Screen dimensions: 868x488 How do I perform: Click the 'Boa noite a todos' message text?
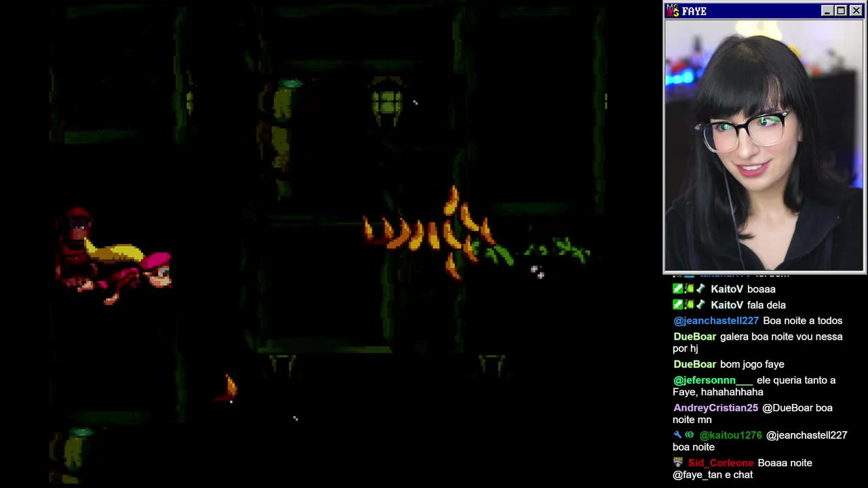[802, 321]
